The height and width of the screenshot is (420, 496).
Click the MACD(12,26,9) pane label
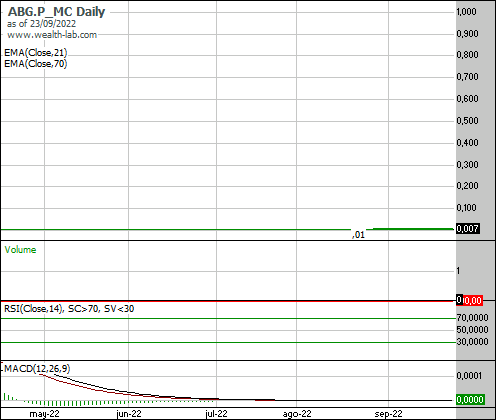tap(37, 368)
